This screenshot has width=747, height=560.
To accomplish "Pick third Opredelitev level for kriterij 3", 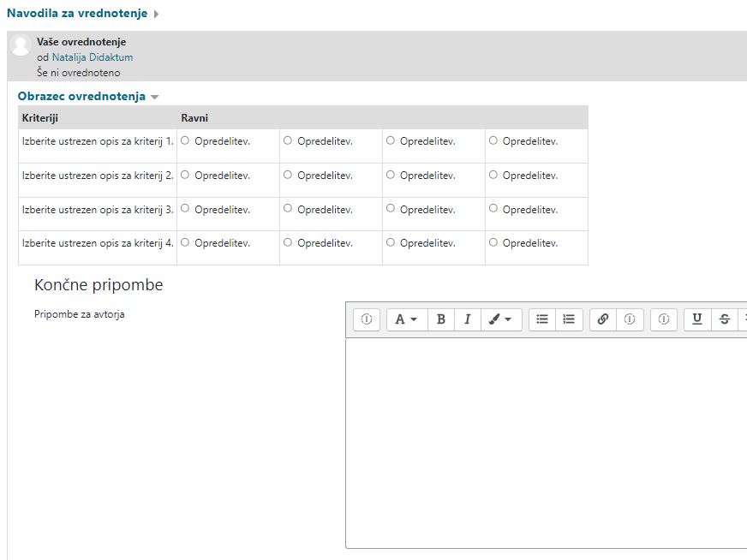I will point(391,209).
